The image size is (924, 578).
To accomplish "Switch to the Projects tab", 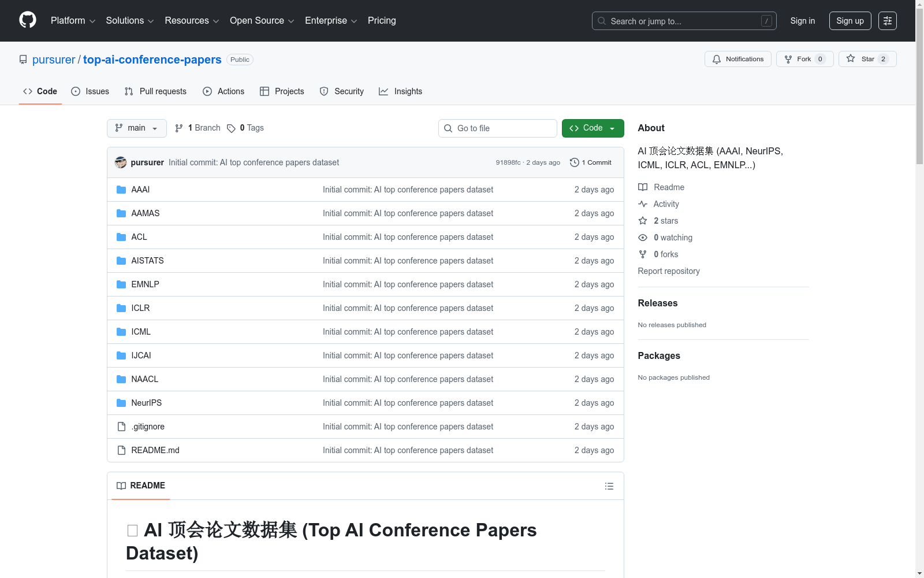I will tap(282, 91).
